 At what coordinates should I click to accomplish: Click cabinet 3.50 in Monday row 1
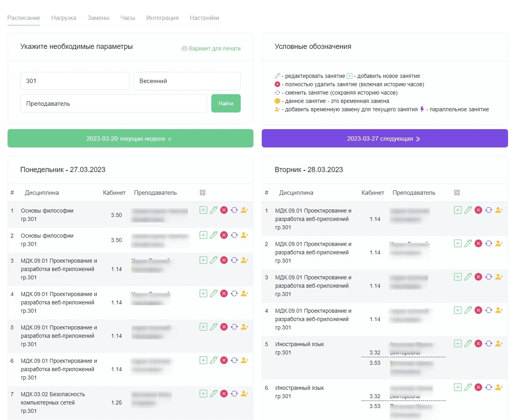[116, 215]
